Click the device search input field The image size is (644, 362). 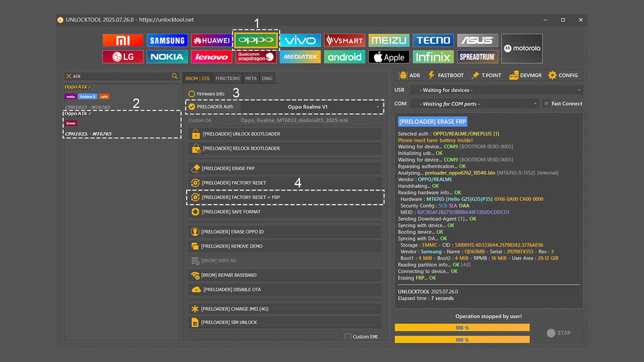click(x=121, y=76)
